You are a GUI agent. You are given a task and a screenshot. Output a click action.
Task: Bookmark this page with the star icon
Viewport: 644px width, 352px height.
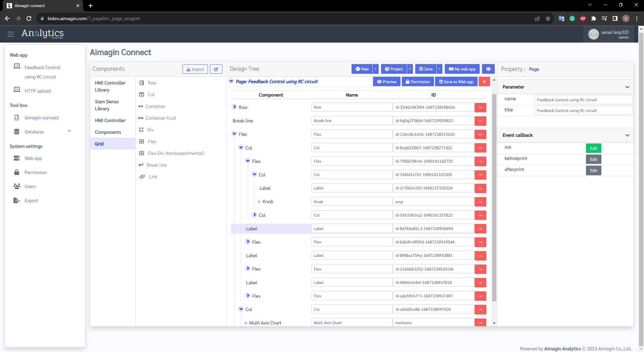click(548, 18)
